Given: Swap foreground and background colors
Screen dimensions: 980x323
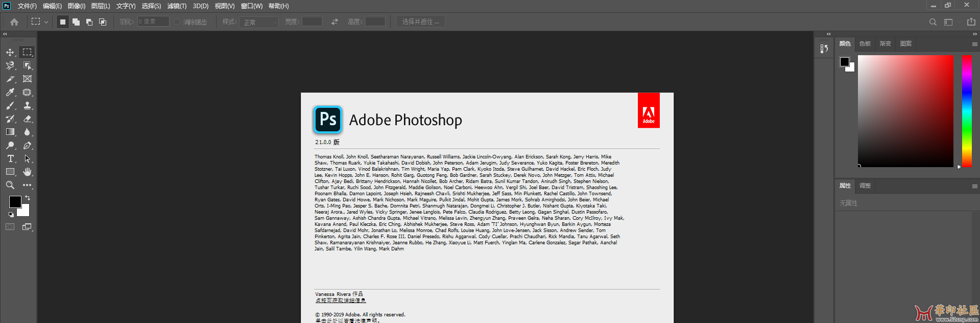Looking at the screenshot, I should click(x=28, y=197).
